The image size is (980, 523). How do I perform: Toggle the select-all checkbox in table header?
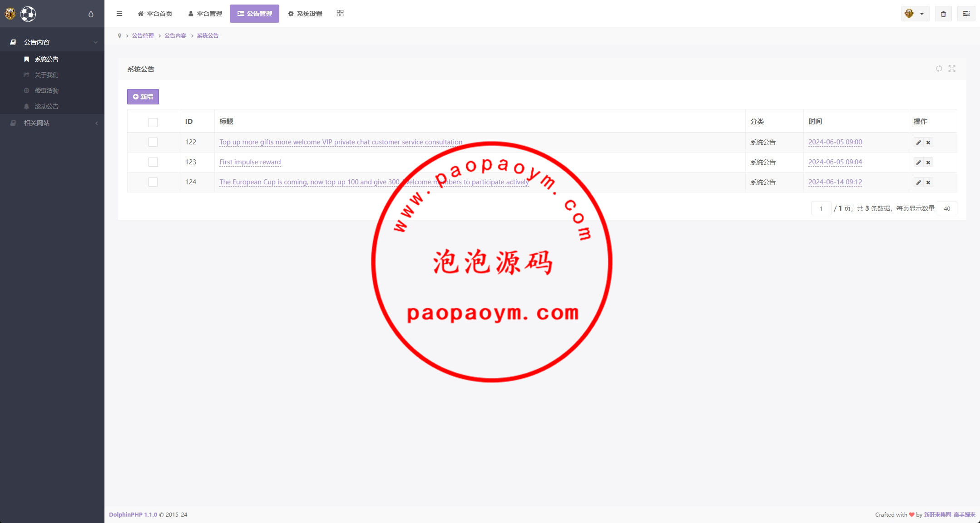click(153, 122)
